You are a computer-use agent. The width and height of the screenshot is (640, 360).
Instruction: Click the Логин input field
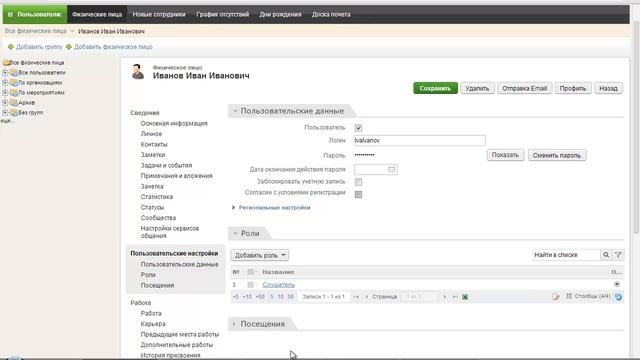click(420, 140)
